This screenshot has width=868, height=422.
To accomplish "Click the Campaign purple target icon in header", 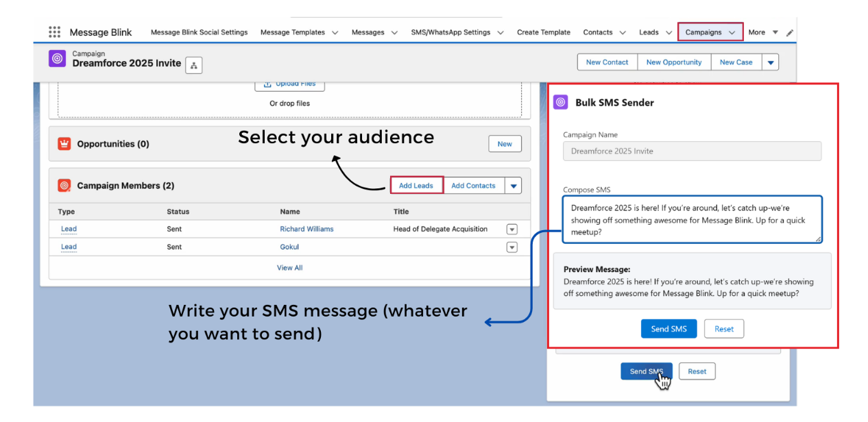I will (57, 59).
